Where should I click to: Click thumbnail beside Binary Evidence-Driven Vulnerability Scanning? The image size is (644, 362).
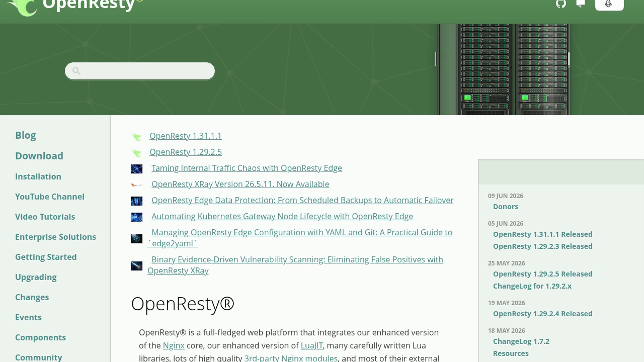(x=137, y=265)
